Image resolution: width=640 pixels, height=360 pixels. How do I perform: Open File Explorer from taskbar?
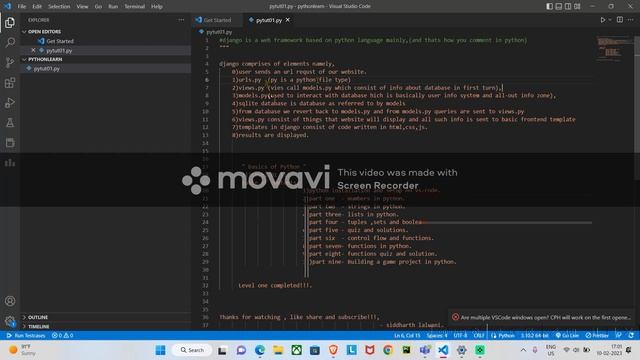(278, 350)
